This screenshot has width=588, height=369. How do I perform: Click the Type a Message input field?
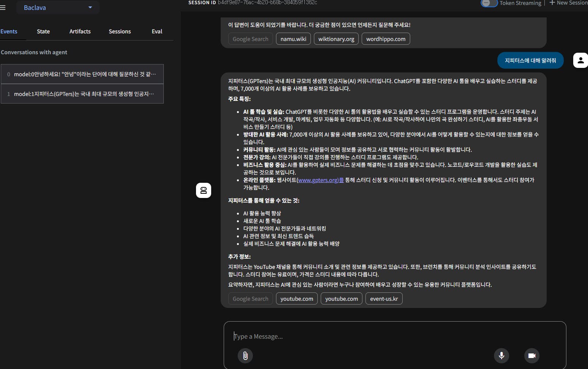395,336
